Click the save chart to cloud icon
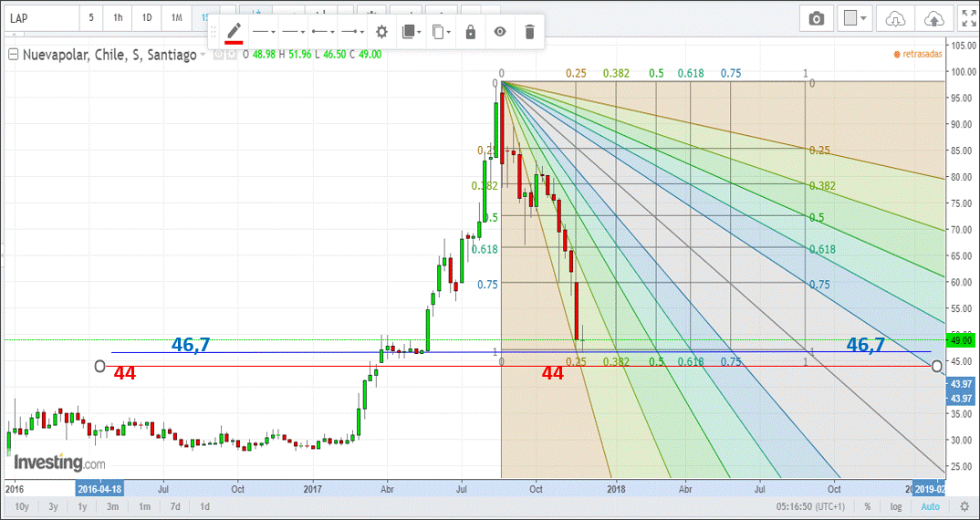 tap(934, 19)
